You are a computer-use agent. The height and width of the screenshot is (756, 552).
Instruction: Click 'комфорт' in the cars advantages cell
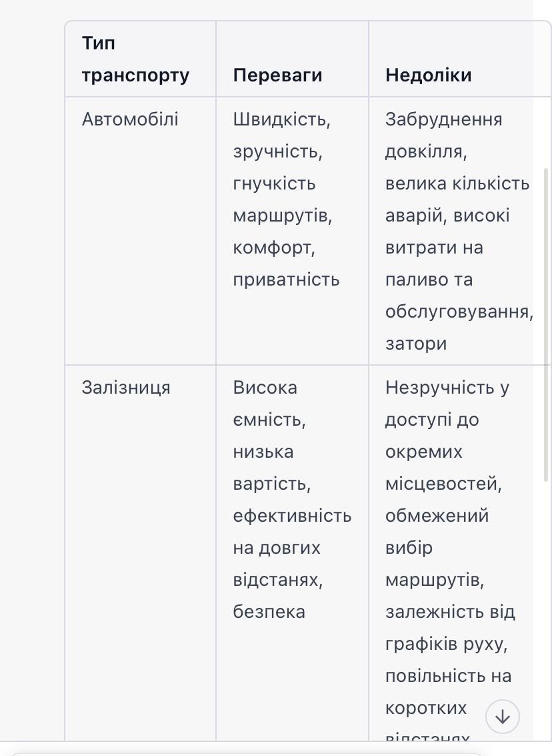271,248
